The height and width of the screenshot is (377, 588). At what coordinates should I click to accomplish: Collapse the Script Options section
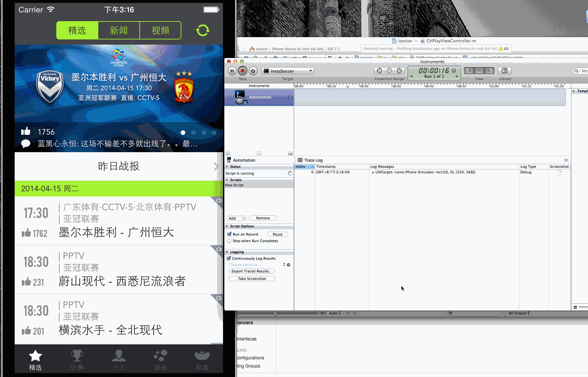pos(227,226)
